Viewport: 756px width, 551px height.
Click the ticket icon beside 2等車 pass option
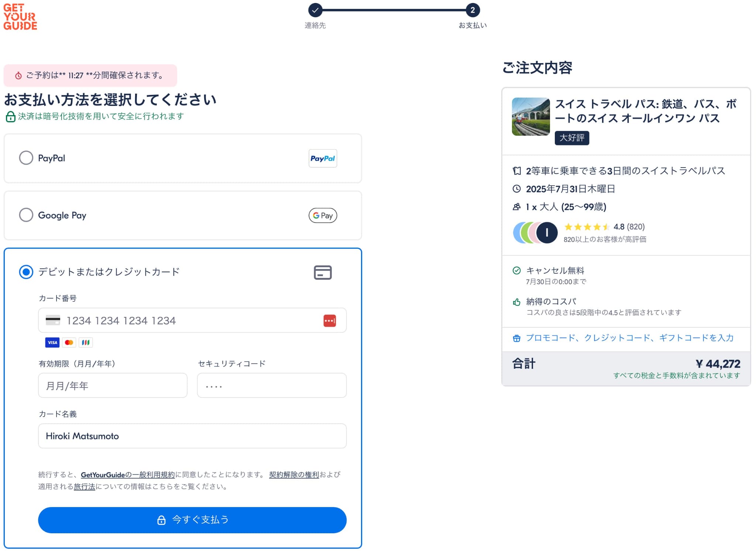[x=517, y=171]
